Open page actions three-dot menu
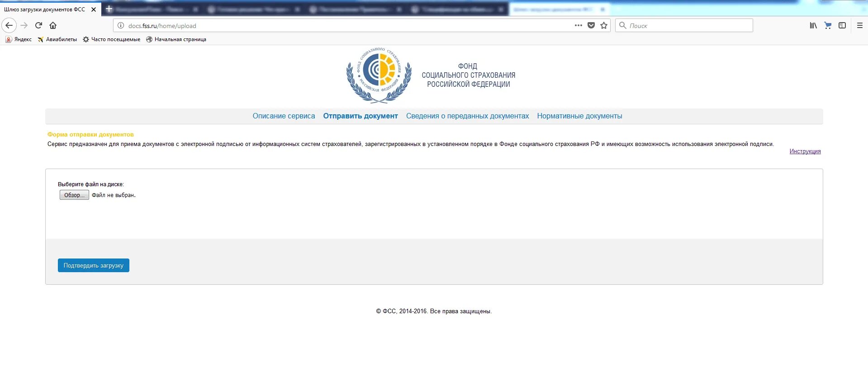 pos(578,26)
